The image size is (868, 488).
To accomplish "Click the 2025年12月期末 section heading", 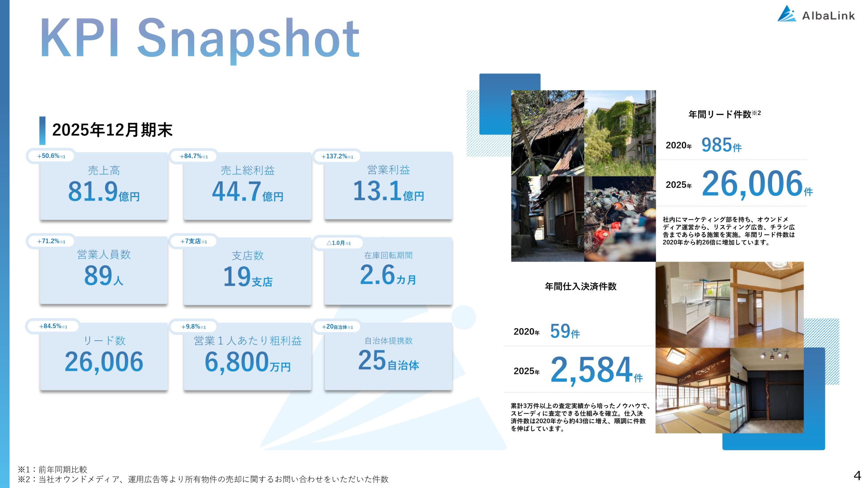I will [112, 130].
